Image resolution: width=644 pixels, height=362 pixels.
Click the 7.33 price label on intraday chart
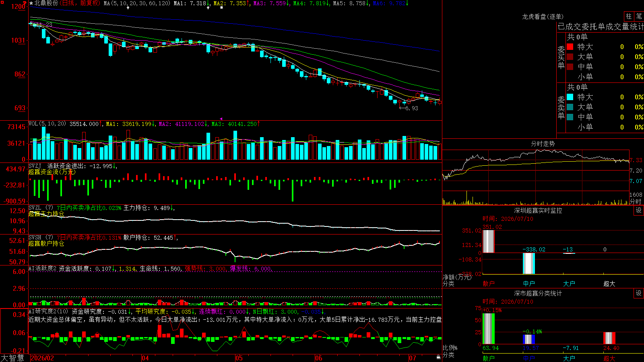(636, 160)
